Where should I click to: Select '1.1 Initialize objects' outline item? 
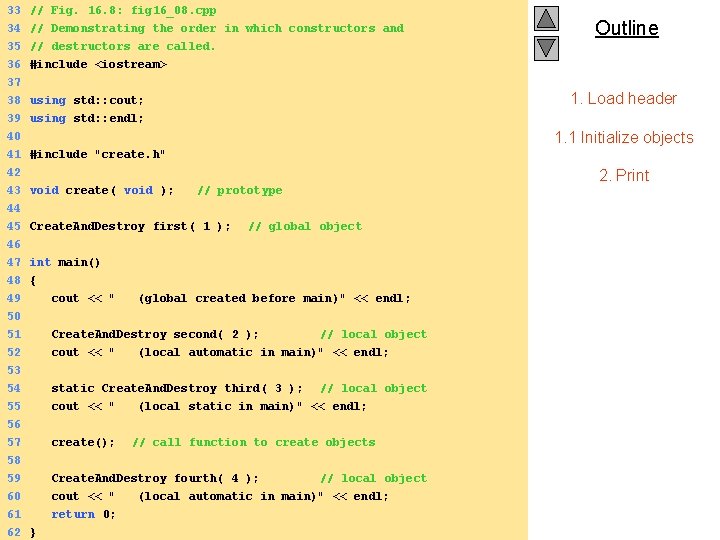pyautogui.click(x=624, y=137)
